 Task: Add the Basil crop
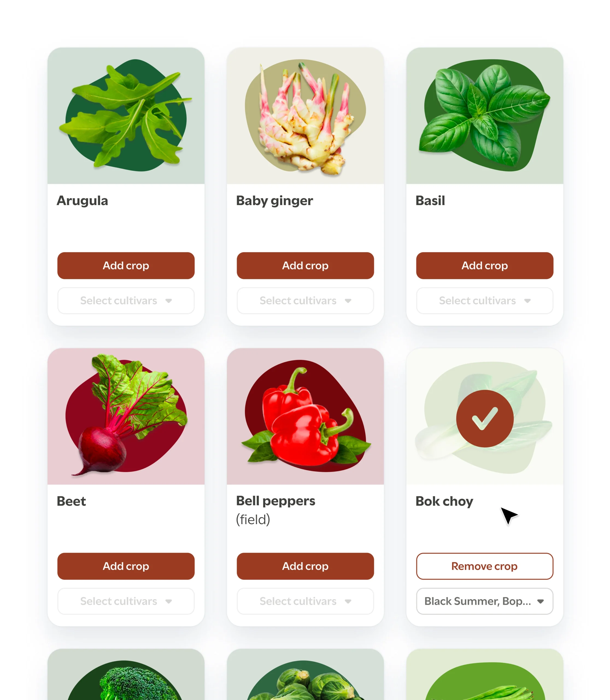485,266
